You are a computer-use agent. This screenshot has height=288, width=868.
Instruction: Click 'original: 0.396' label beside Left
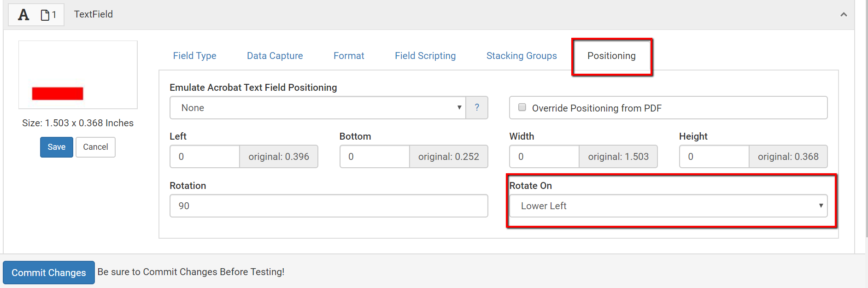[279, 157]
